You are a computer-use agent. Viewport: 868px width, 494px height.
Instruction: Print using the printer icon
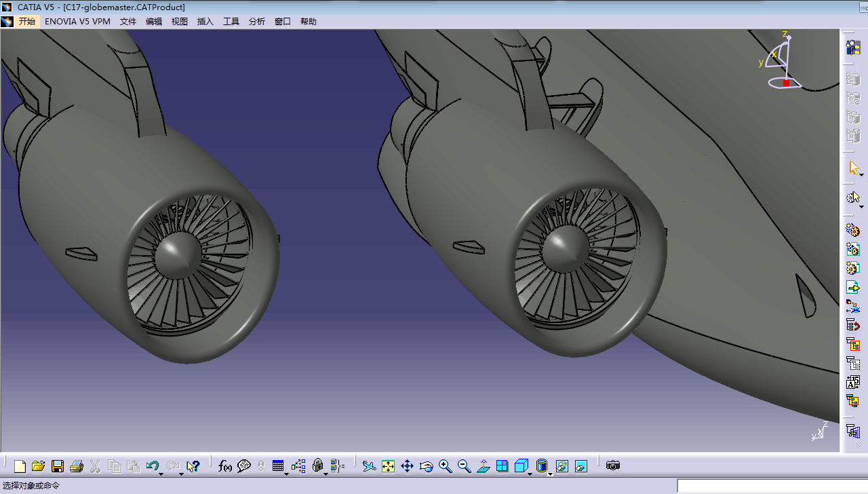(x=77, y=466)
